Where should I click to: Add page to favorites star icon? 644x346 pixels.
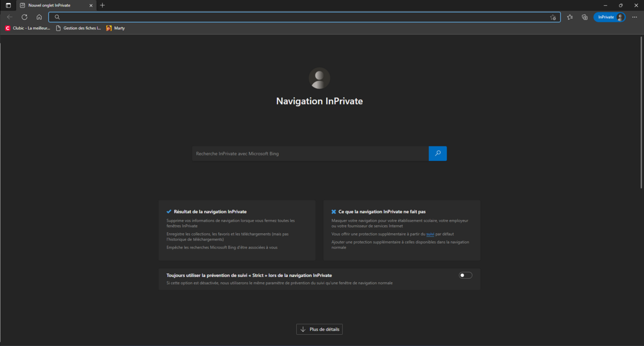click(553, 17)
